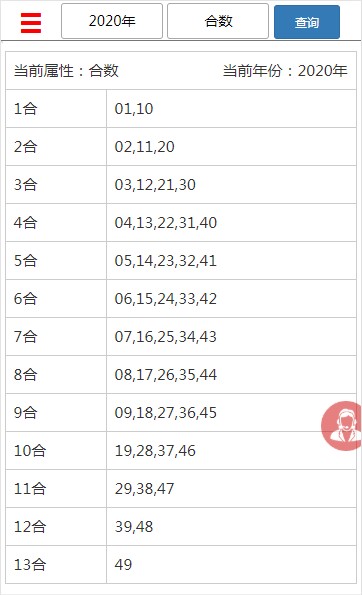
Task: Click the 4合 numbers 04,13,22,31,40
Action: 166,223
